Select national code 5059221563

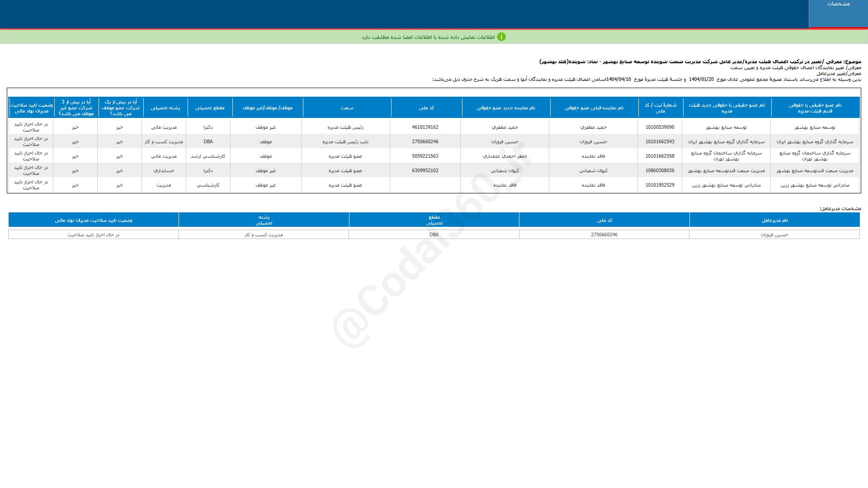(425, 156)
